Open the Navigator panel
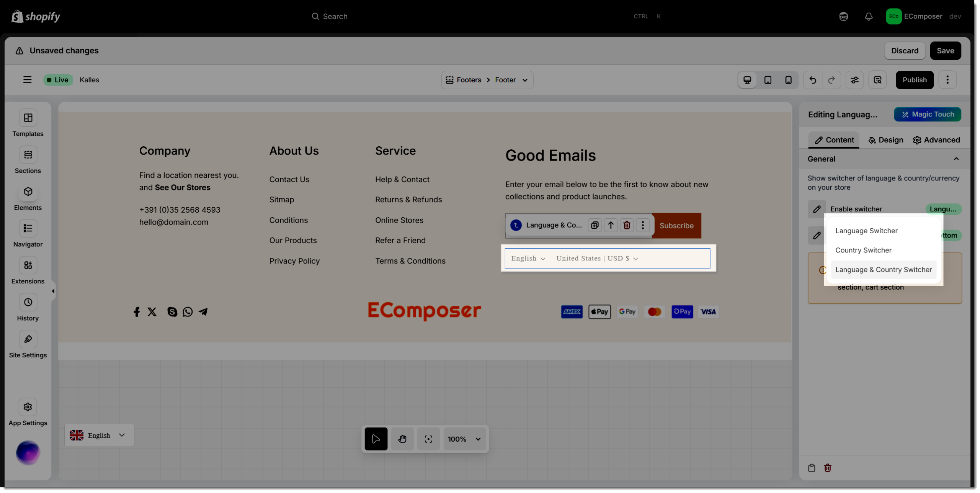Screen dimensions: 980x493 [x=28, y=229]
